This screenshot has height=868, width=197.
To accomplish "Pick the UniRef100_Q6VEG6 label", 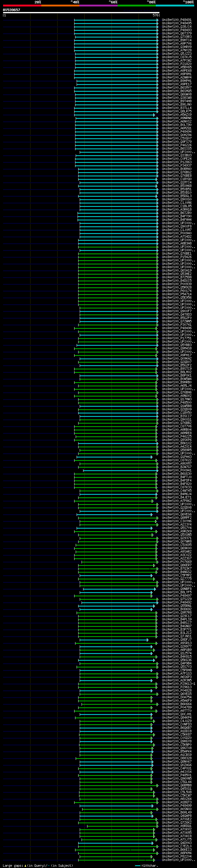I will click(x=177, y=514).
